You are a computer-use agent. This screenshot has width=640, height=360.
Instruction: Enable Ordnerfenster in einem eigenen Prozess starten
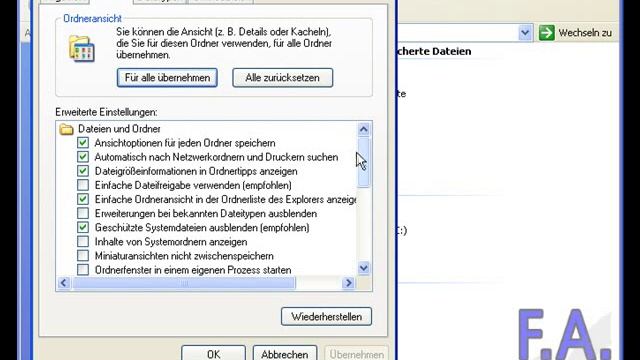83,270
